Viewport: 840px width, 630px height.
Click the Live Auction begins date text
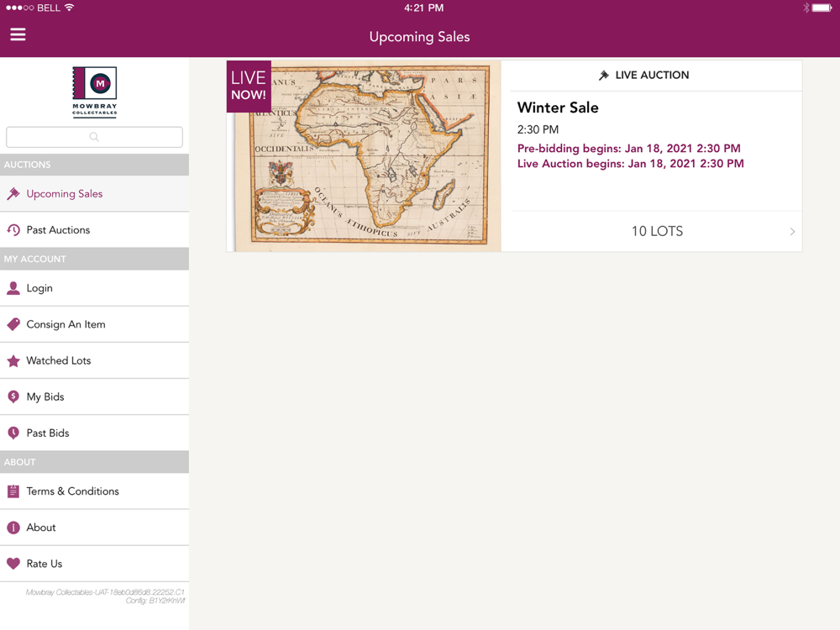click(x=631, y=164)
